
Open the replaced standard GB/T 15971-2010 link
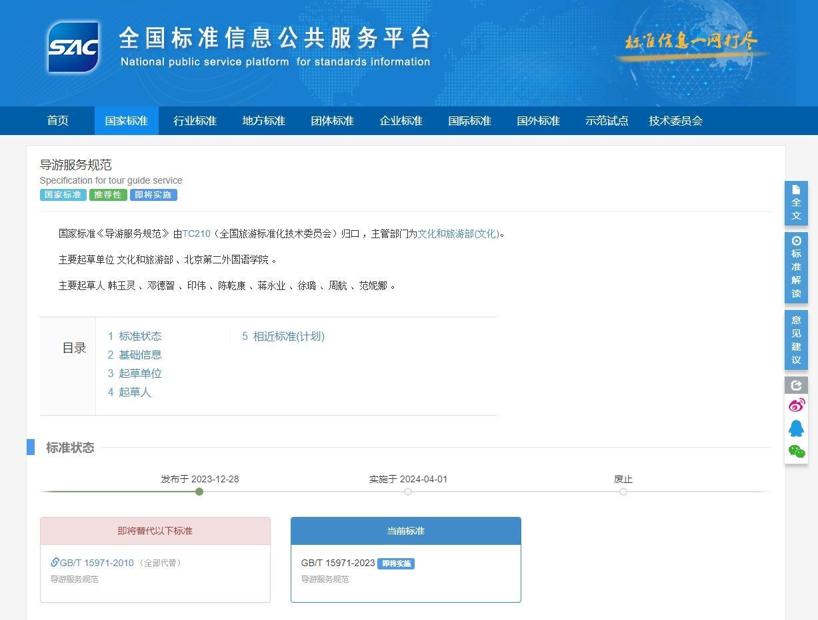96,563
